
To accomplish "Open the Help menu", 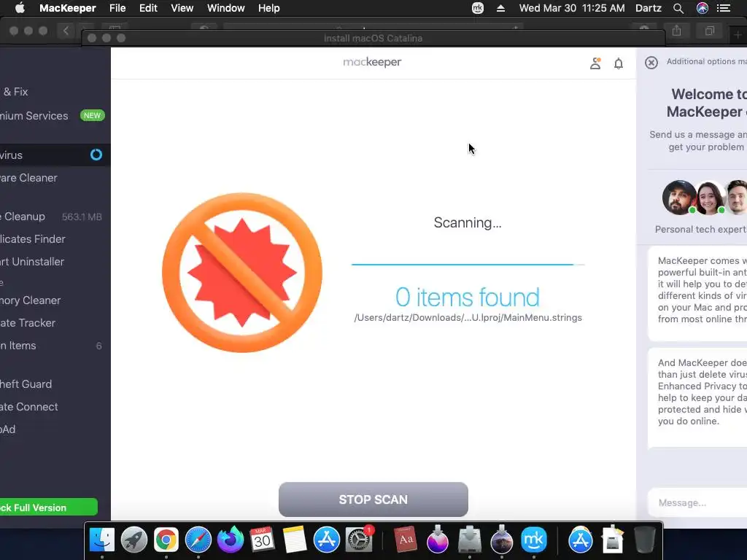I will tap(268, 8).
